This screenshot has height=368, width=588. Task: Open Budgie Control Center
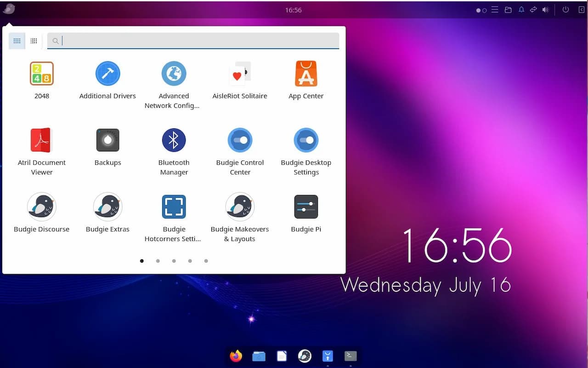240,141
